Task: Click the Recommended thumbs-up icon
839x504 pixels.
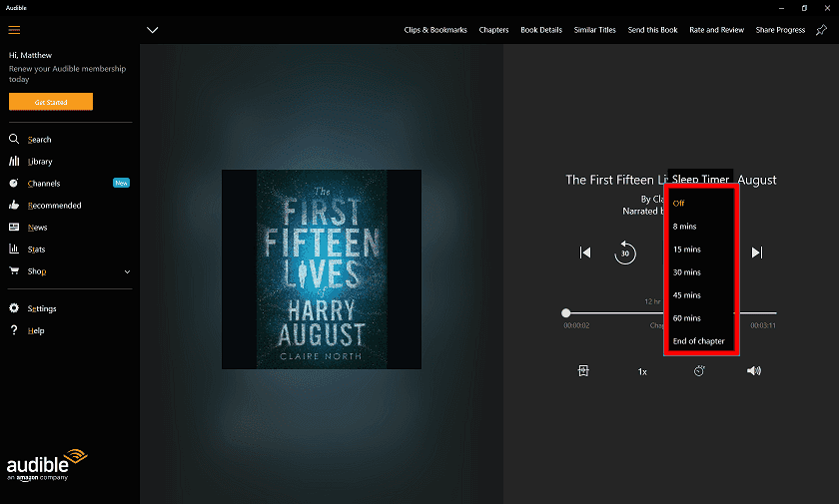Action: 14,205
